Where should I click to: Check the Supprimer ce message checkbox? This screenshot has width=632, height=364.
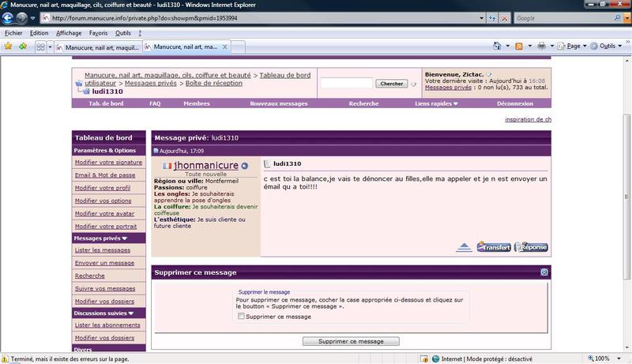[x=242, y=317]
